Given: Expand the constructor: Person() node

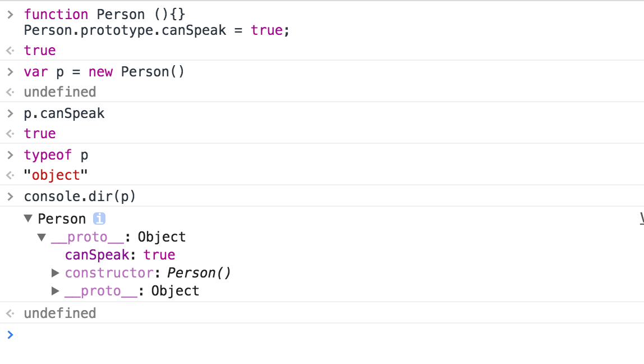Looking at the screenshot, I should tap(55, 273).
